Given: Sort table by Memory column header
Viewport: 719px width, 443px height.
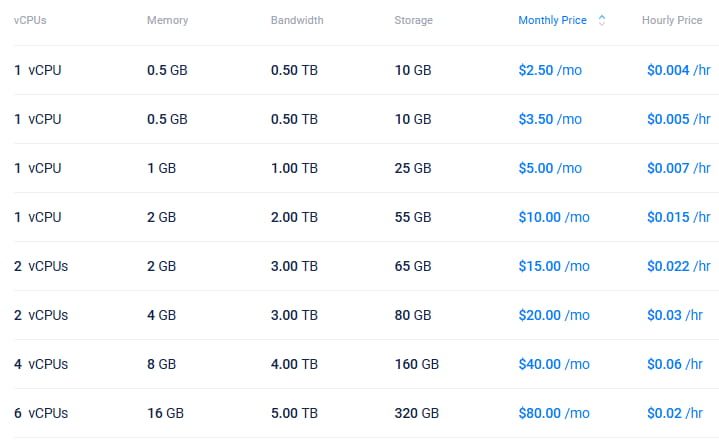Looking at the screenshot, I should [166, 20].
